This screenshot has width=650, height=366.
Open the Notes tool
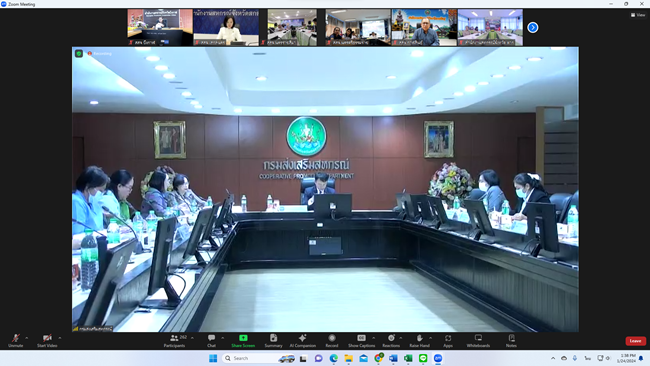pos(511,341)
